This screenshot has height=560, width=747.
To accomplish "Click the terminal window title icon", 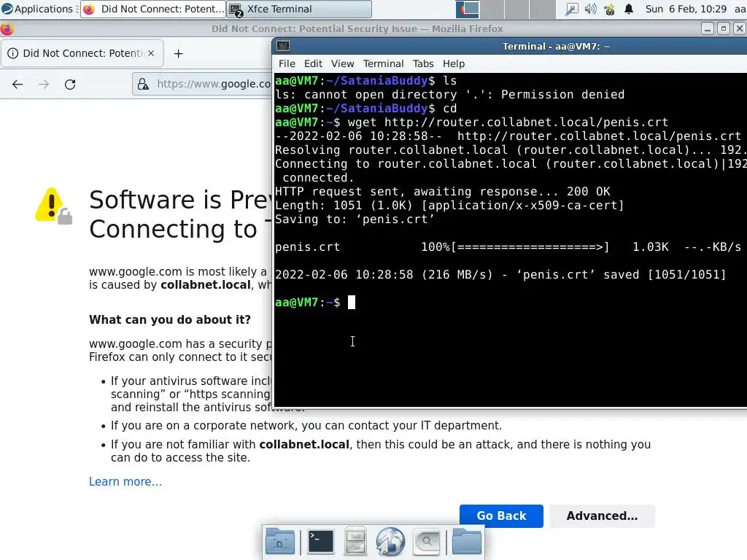I will (x=283, y=46).
